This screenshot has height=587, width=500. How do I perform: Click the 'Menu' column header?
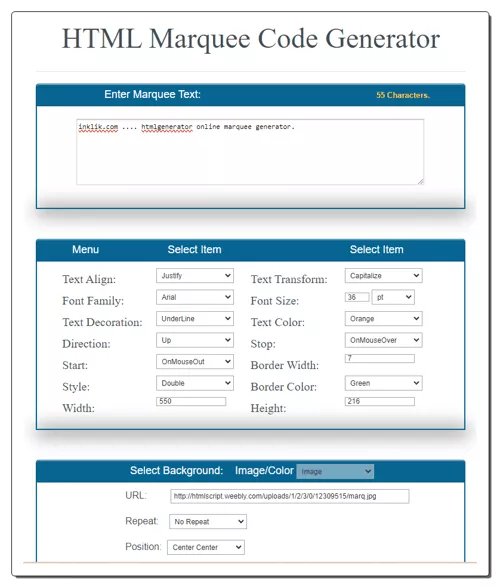click(86, 249)
